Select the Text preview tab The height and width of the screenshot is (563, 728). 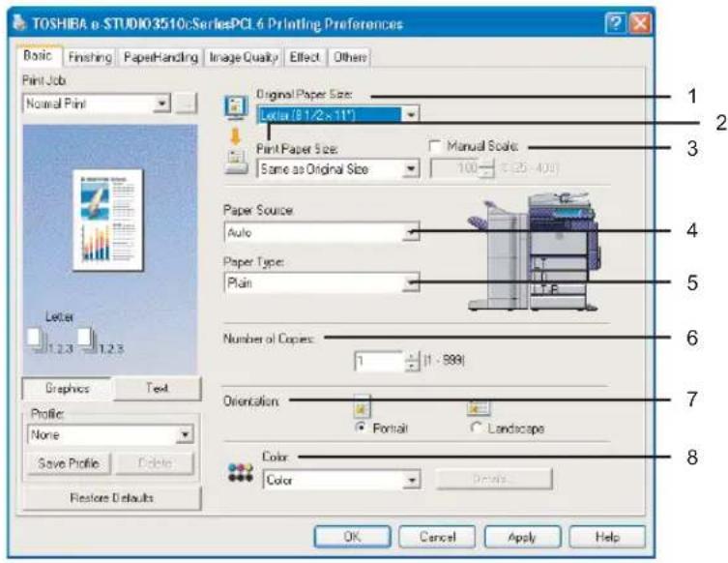(157, 388)
